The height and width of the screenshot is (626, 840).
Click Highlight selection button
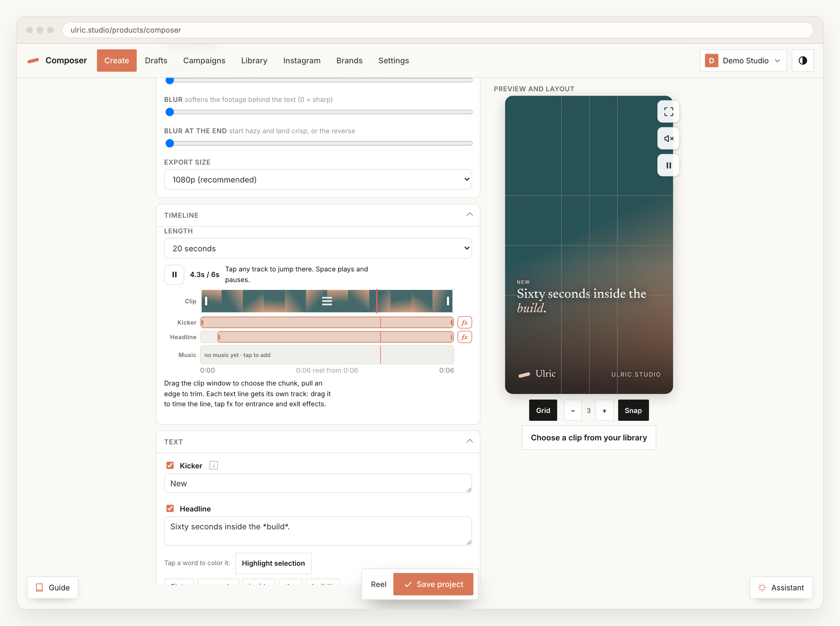click(x=273, y=563)
